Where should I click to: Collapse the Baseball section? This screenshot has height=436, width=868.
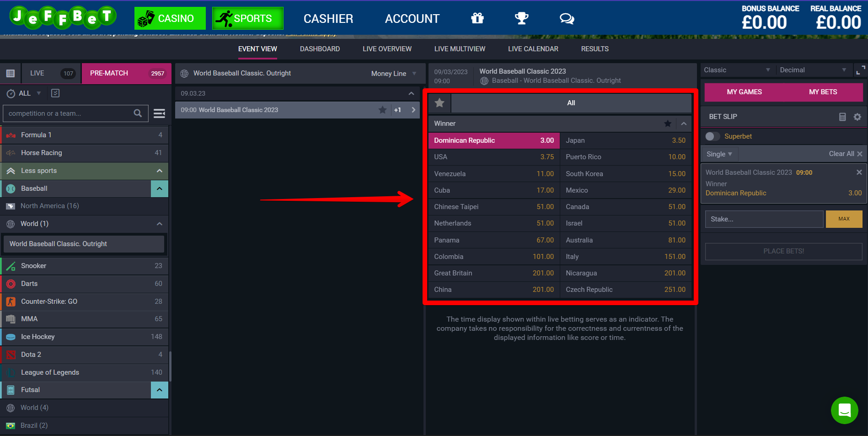[x=160, y=188]
